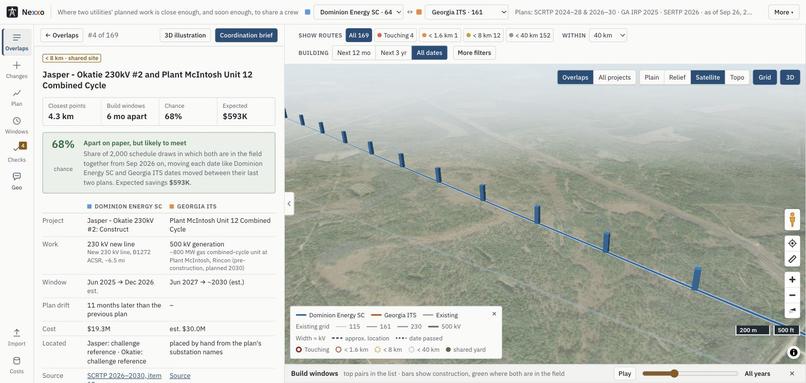Close the Build windows bar
The height and width of the screenshot is (383, 806).
coord(792,374)
